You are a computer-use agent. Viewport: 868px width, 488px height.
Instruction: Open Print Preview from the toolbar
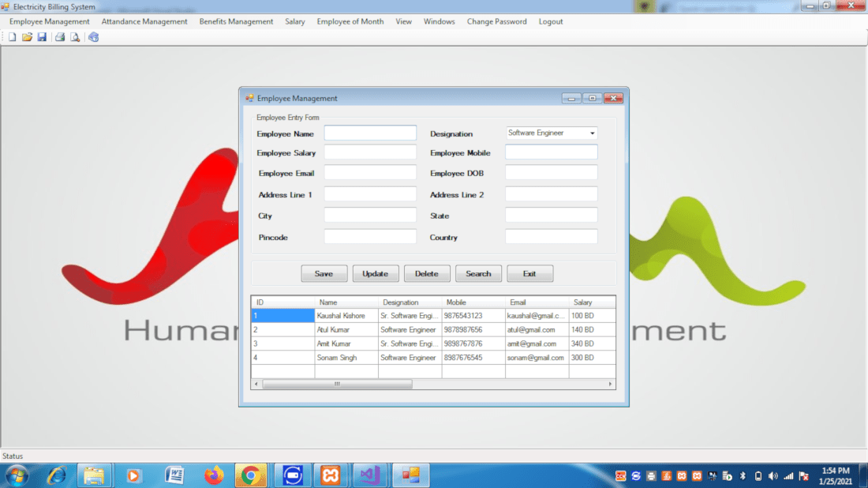tap(75, 37)
